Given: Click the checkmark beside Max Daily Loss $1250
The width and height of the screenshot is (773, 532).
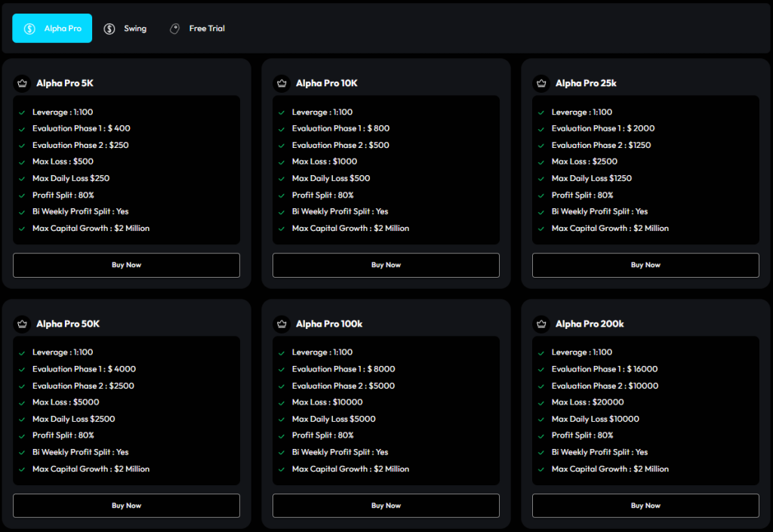Looking at the screenshot, I should 540,179.
